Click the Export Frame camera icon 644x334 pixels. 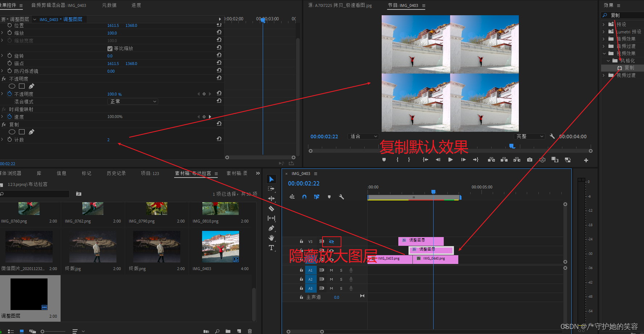[x=530, y=160]
